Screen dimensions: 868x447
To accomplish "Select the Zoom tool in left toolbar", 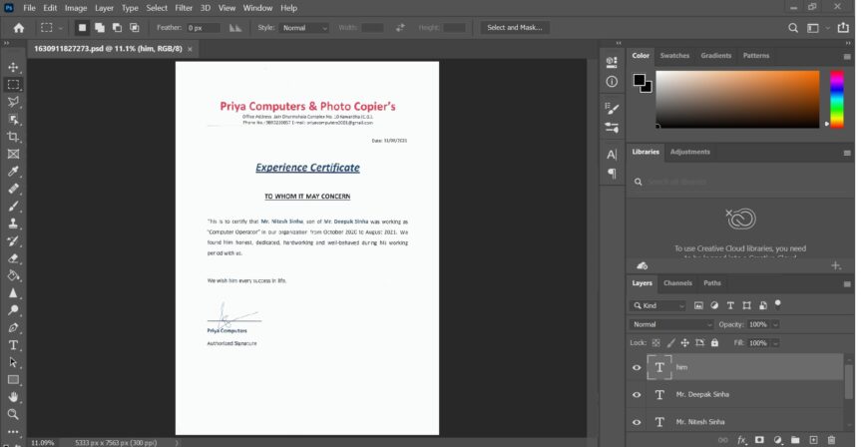I will 13,414.
